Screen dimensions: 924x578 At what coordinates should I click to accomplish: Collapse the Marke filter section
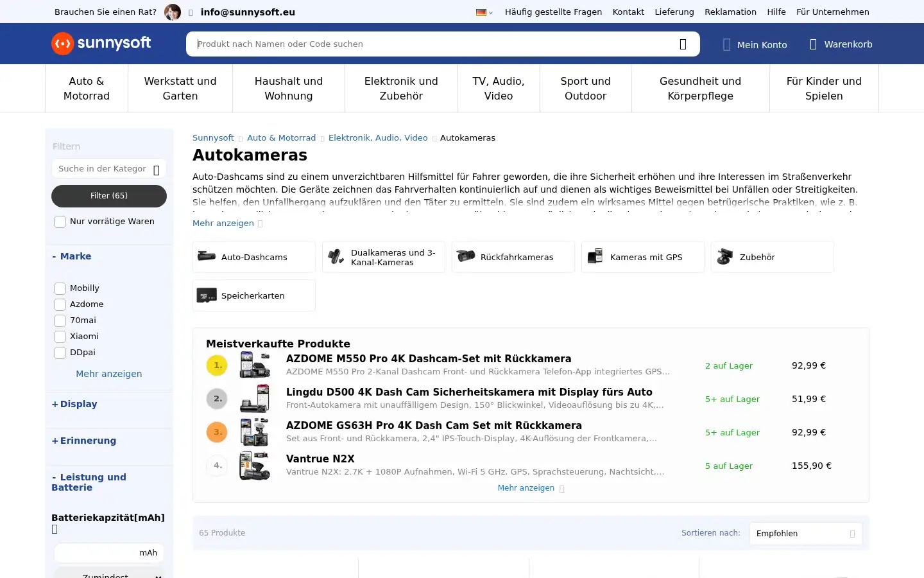[x=72, y=256]
